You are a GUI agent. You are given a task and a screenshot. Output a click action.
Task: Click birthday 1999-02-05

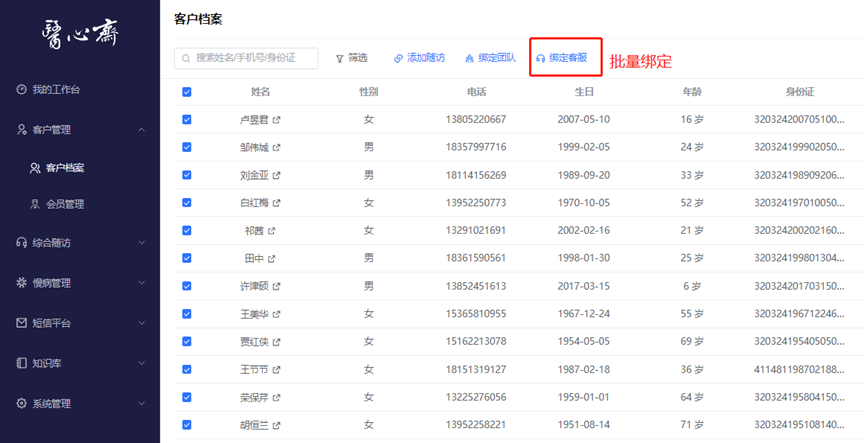(584, 148)
